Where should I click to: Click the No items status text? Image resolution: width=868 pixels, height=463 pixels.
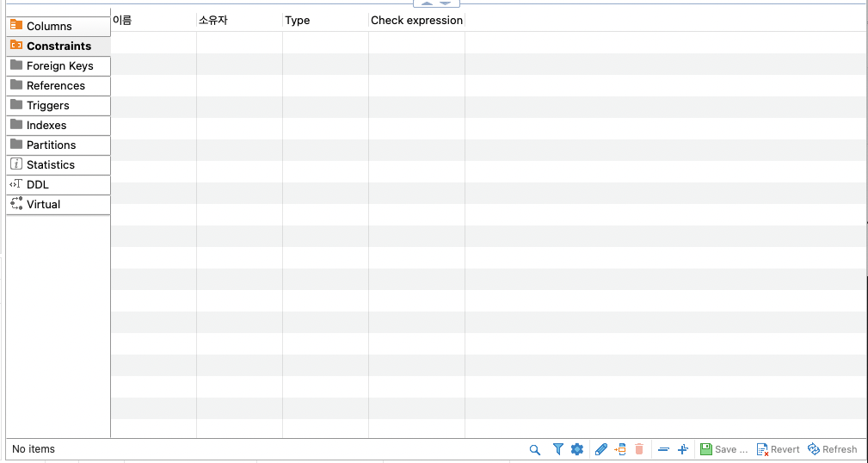pos(34,449)
